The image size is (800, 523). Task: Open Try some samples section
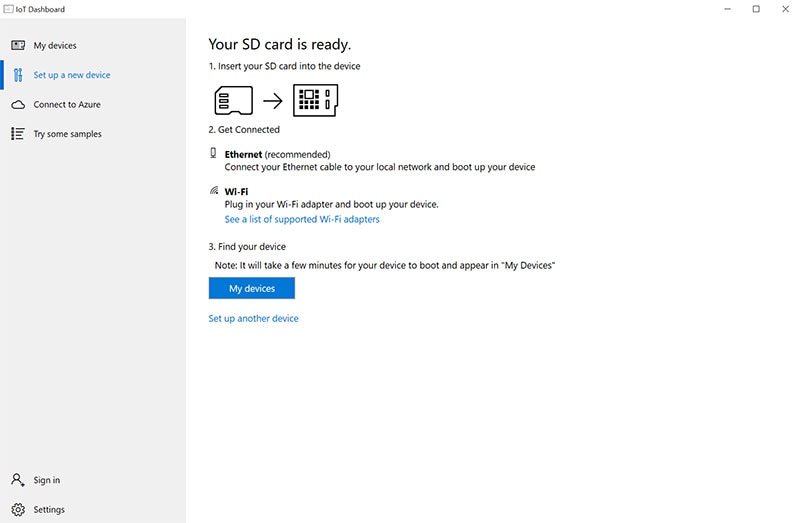(68, 134)
